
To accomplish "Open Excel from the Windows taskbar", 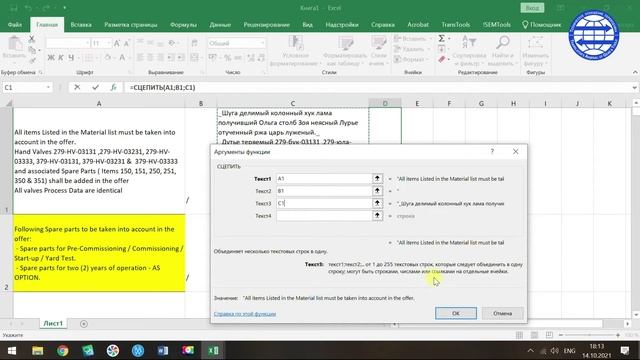I will 213,350.
